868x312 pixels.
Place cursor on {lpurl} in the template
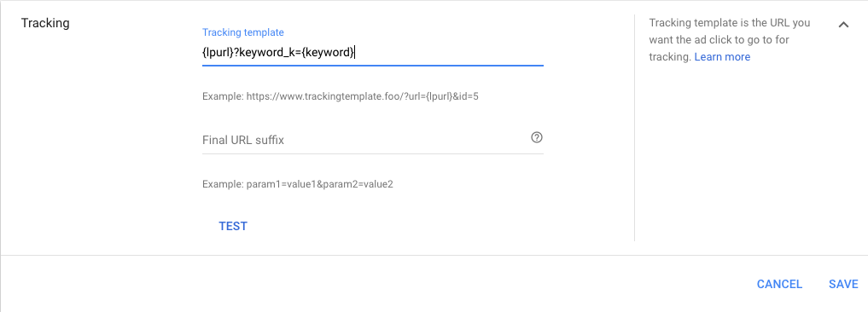click(218, 53)
